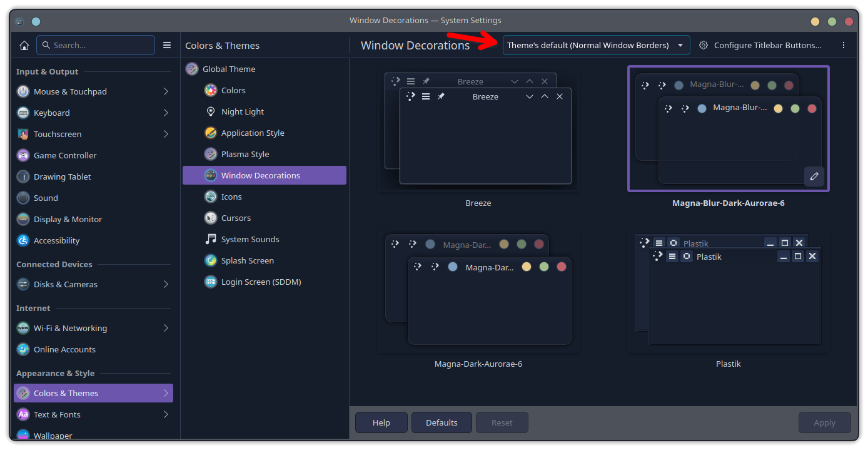Select the Window Decorations page entry

point(265,175)
